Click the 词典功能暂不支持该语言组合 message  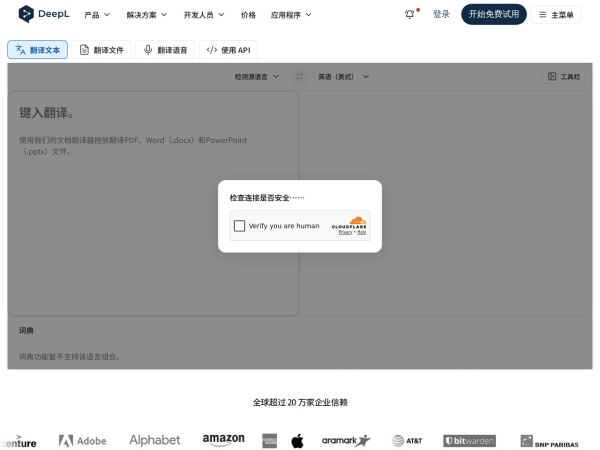(70, 357)
